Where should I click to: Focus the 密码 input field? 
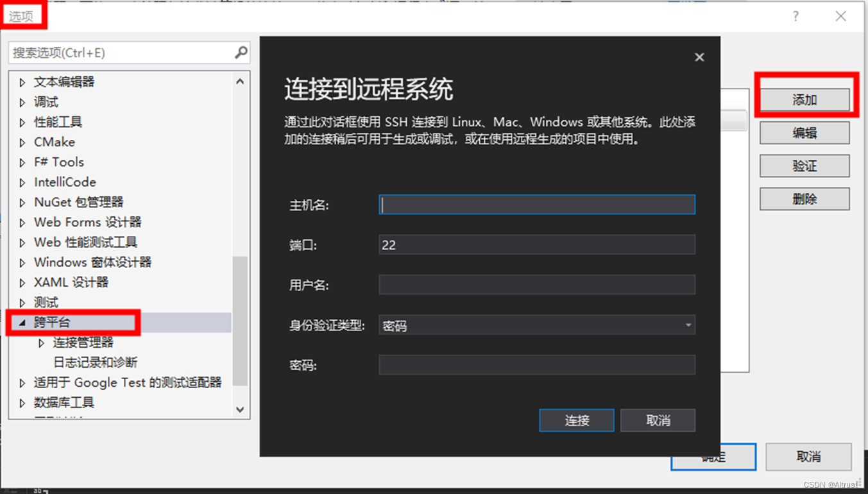pyautogui.click(x=537, y=365)
